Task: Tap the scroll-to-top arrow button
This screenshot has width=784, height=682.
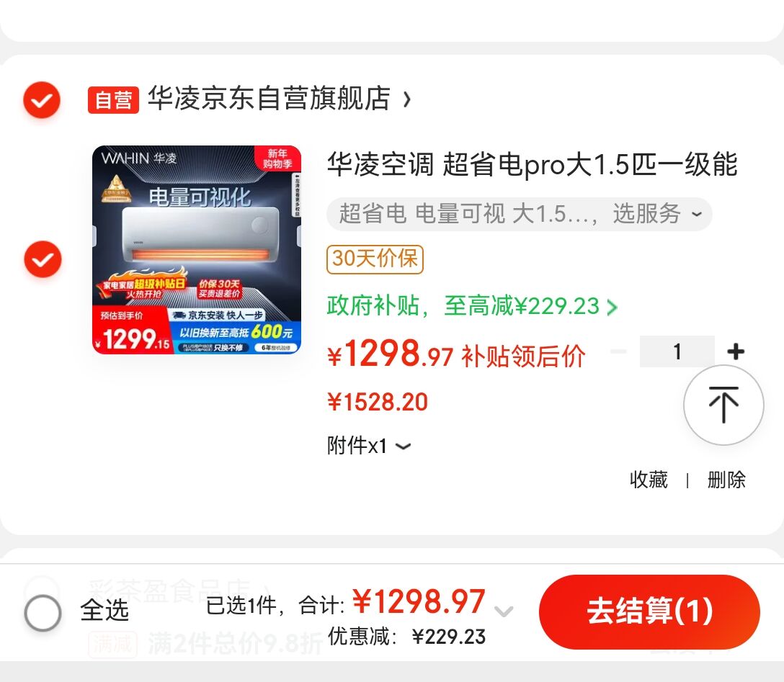Action: pyautogui.click(x=723, y=405)
